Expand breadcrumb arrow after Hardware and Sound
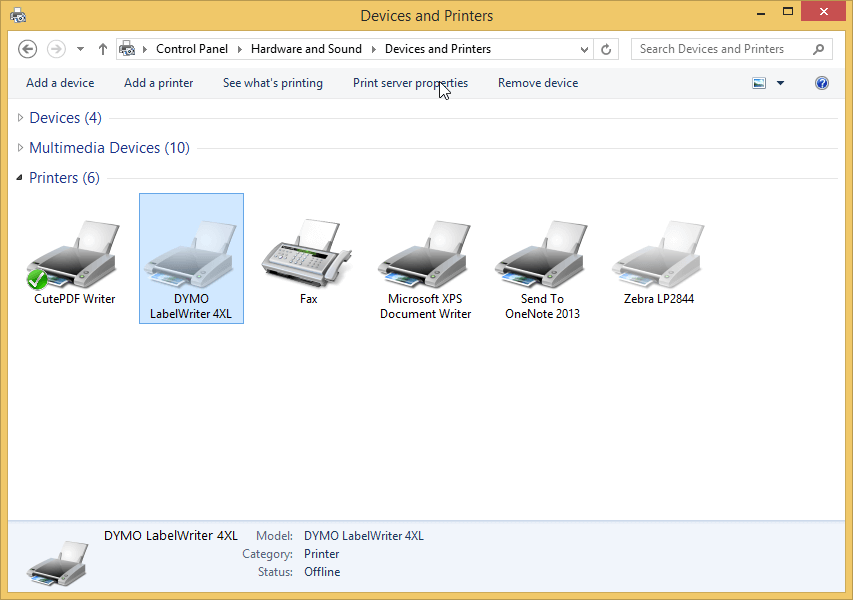Screen dimensions: 853x600 click(x=373, y=49)
